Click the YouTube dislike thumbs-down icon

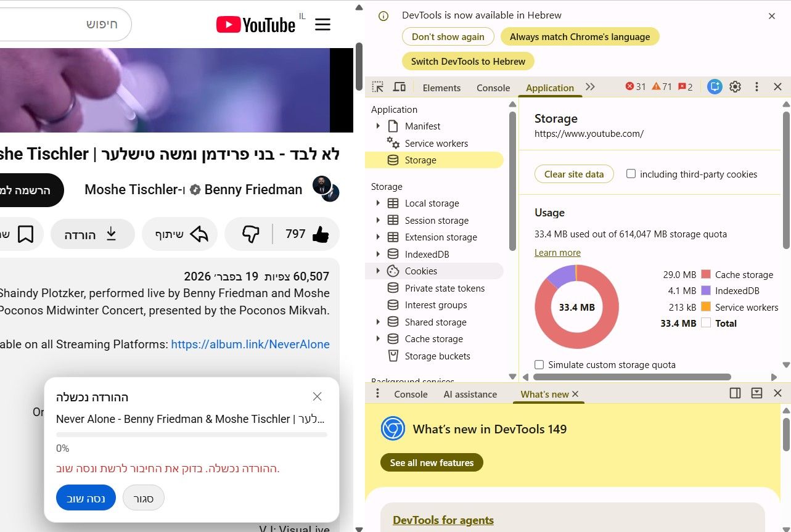[250, 234]
